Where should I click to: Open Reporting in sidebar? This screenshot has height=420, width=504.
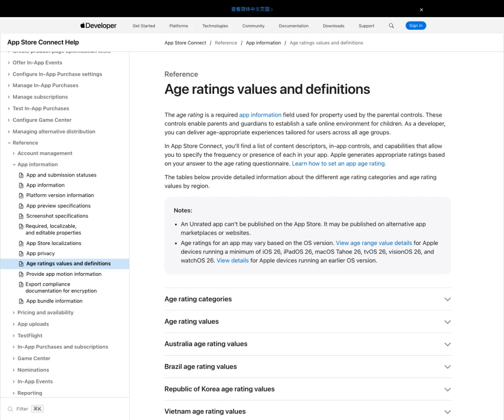pos(29,393)
